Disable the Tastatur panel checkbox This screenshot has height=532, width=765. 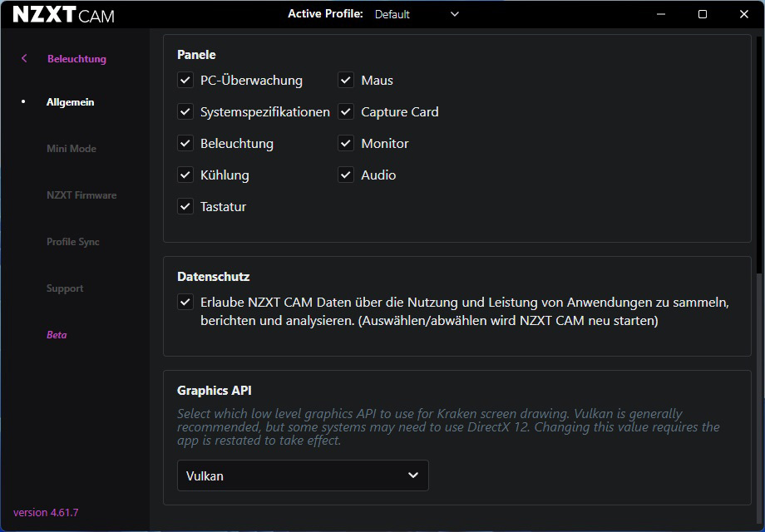(x=185, y=206)
